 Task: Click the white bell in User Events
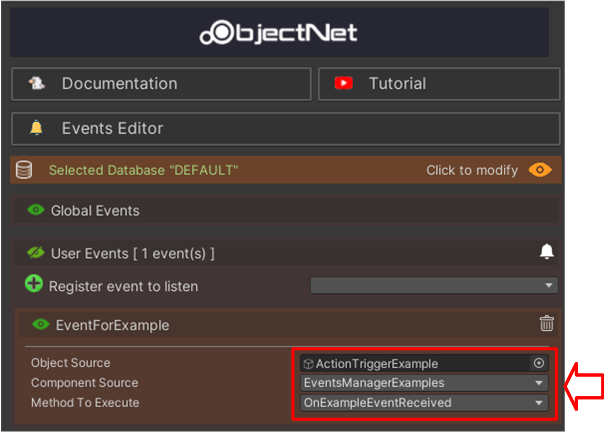pos(546,252)
